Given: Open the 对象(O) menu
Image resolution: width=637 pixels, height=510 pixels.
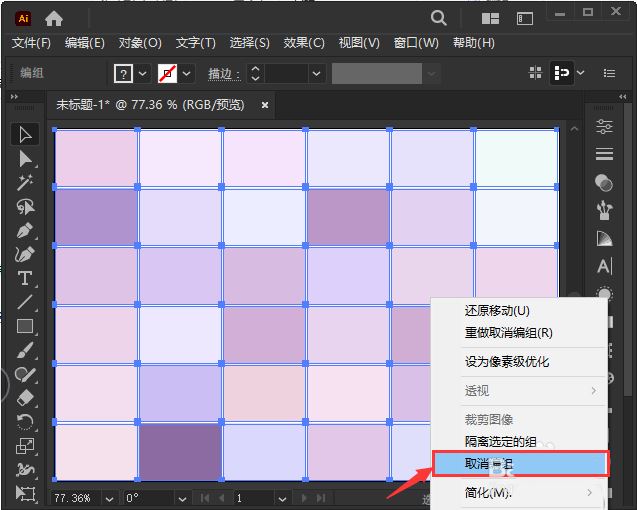Looking at the screenshot, I should coord(140,43).
